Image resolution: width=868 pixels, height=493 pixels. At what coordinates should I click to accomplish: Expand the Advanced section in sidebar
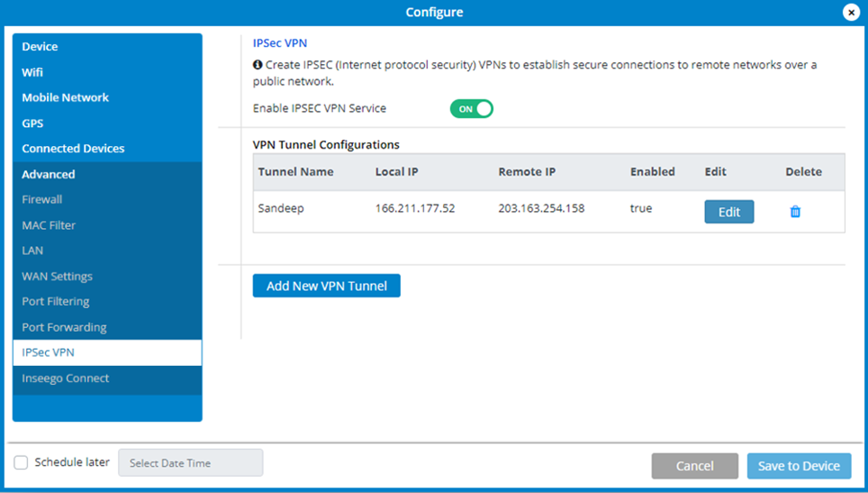click(49, 174)
